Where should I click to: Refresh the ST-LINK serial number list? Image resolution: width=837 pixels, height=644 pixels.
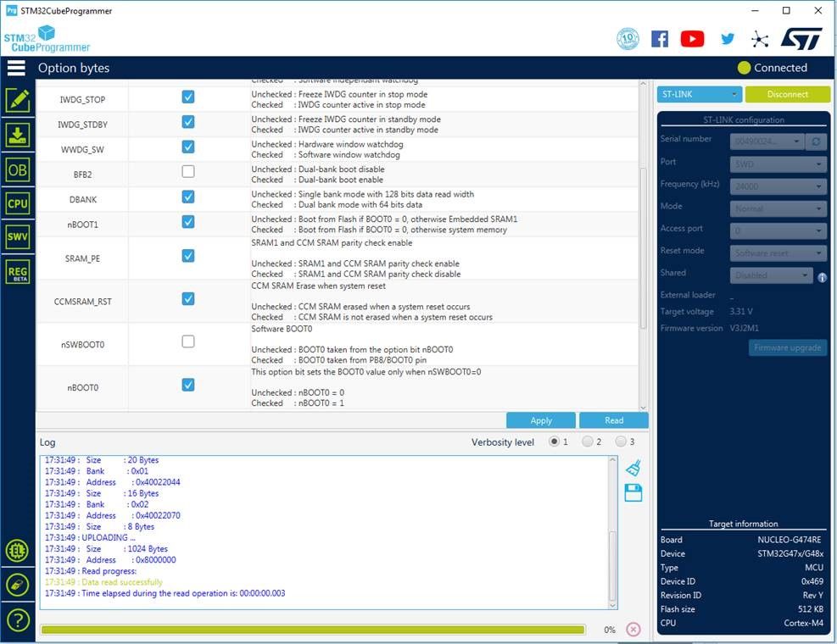tap(816, 142)
